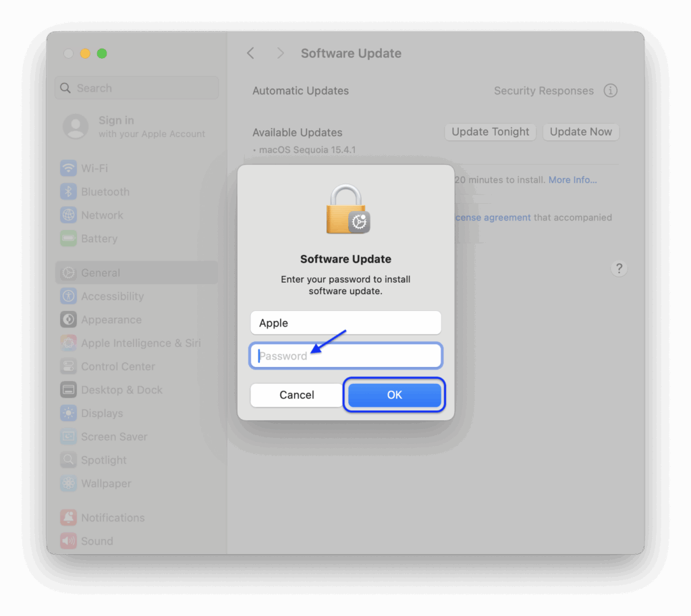Focus the Password input field
Image resolution: width=691 pixels, height=616 pixels.
[x=345, y=356]
